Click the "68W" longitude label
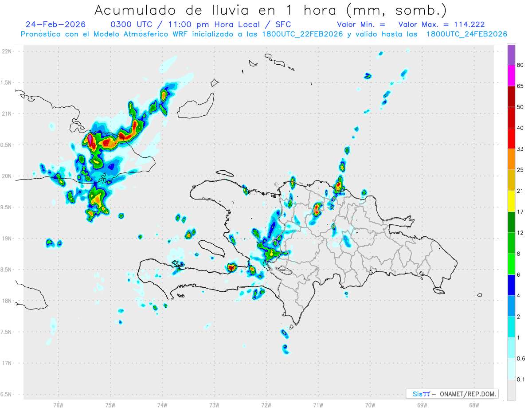 pos(474,405)
